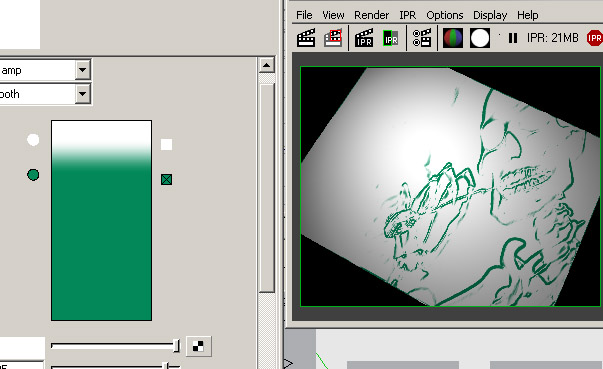Delete the white ramp entry with its square box
Image resolution: width=603 pixels, height=369 pixels.
click(x=167, y=145)
